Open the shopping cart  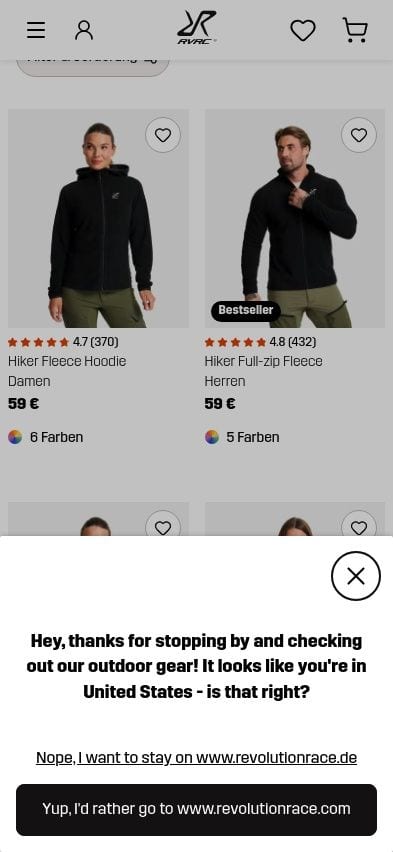355,30
